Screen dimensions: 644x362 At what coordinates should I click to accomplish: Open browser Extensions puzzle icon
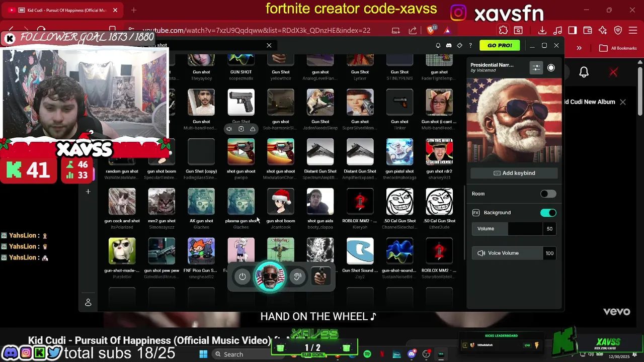click(503, 30)
